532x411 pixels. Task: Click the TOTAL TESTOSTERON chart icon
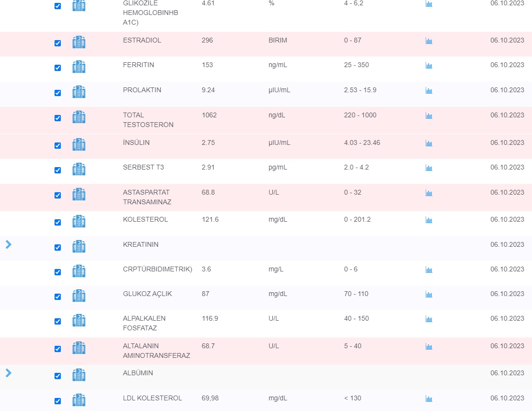pos(429,116)
